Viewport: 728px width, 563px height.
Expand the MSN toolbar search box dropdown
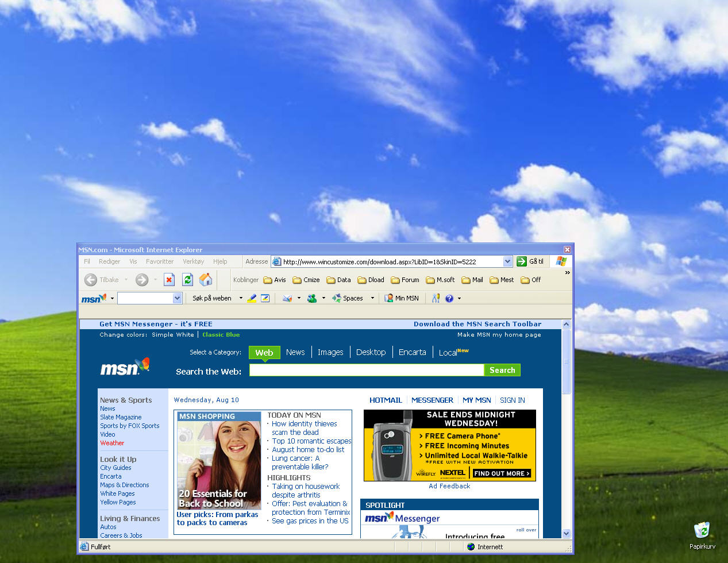pyautogui.click(x=178, y=298)
